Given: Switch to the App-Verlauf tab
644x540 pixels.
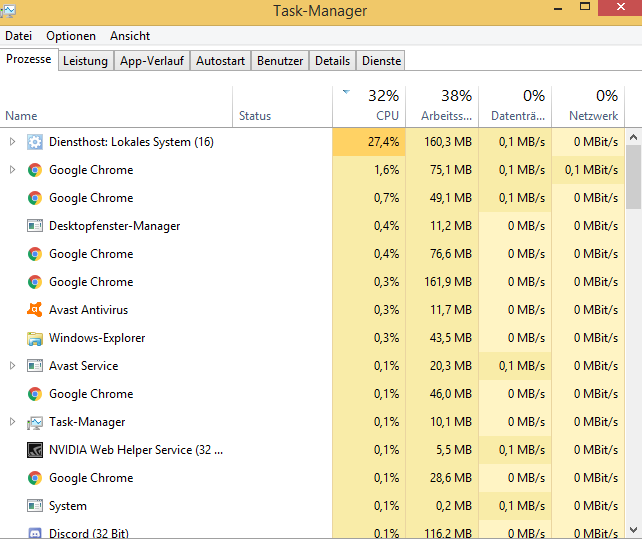Looking at the screenshot, I should point(152,61).
